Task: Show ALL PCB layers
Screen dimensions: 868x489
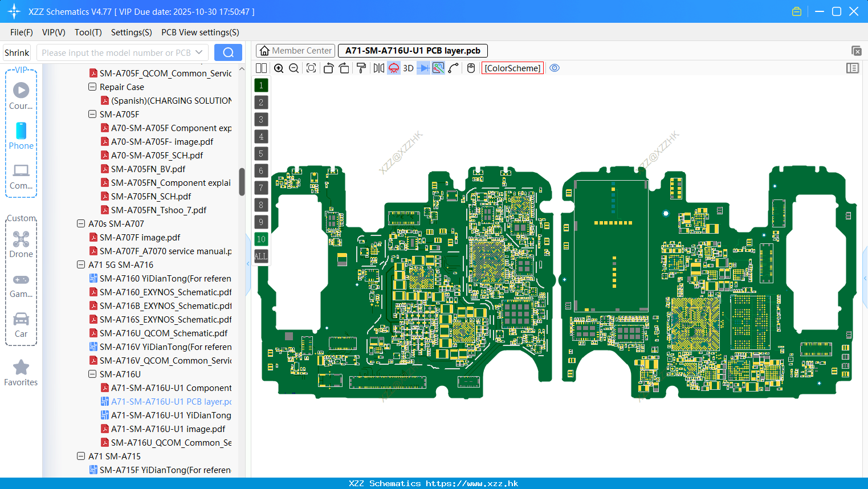Action: pos(261,256)
